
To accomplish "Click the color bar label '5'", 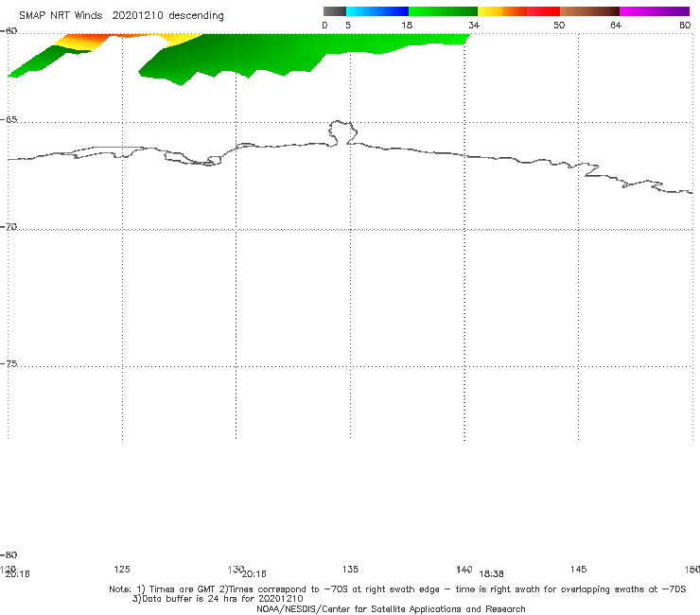I will (348, 25).
